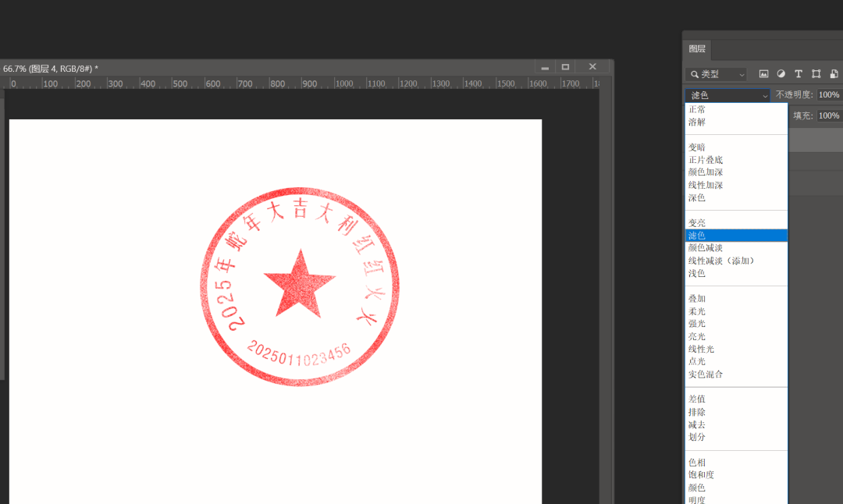Switch to the 图层 panel tab
The height and width of the screenshot is (504, 843).
coord(697,49)
